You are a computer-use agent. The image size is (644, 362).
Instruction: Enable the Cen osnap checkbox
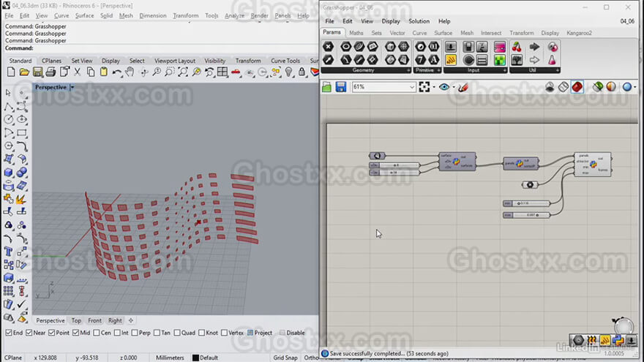tap(97, 333)
